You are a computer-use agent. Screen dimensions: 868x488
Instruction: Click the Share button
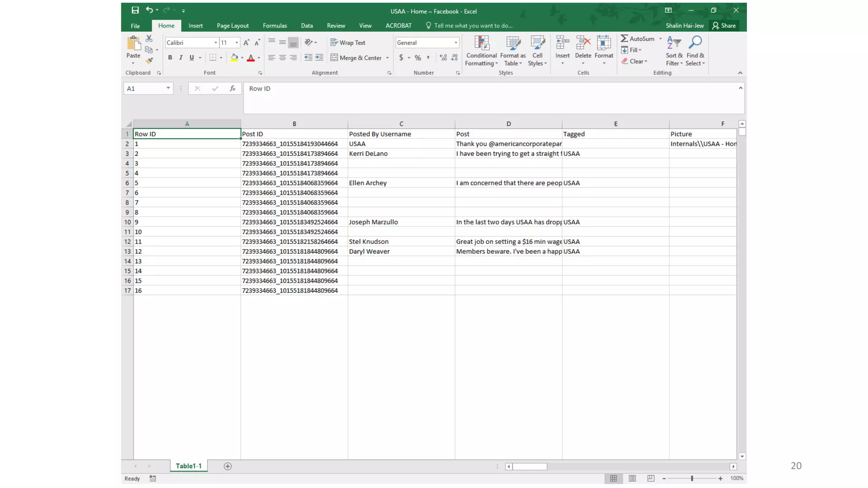click(724, 25)
